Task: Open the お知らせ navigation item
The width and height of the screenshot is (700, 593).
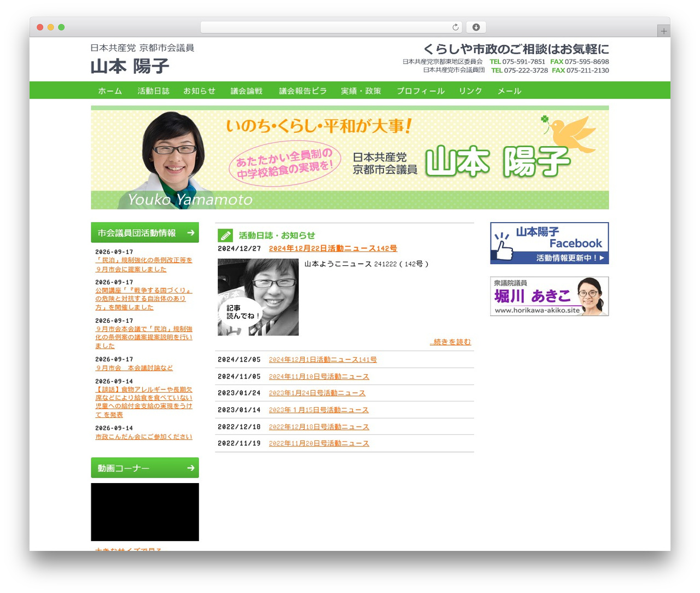Action: click(200, 91)
